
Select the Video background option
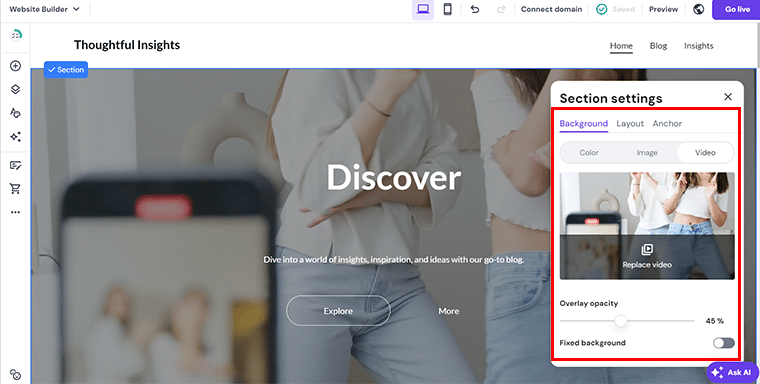tap(705, 153)
